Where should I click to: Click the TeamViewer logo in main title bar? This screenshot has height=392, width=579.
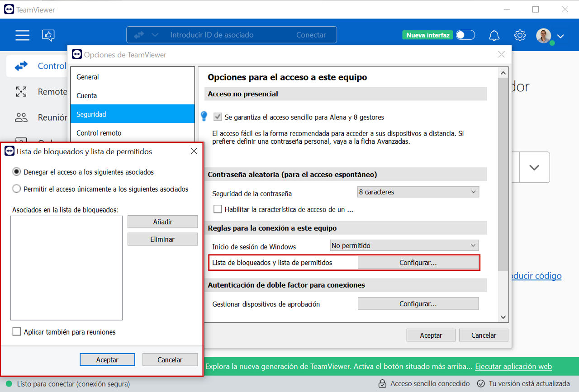[9, 9]
